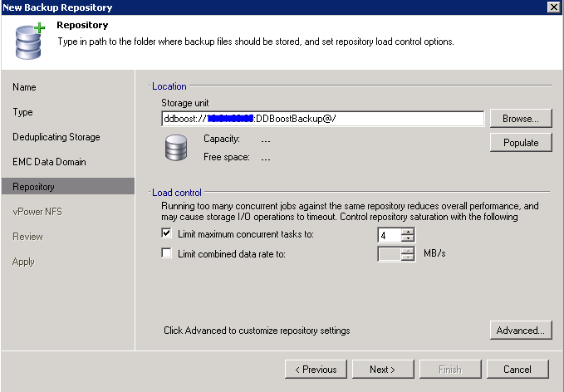Open Advanced repository settings

pos(520,331)
